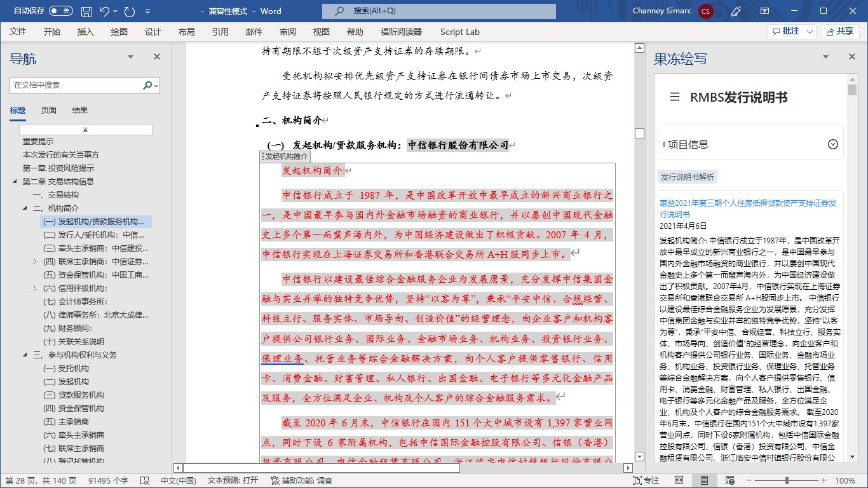868x488 pixels.
Task: Click the 在文档中搜索 input field
Action: 75,85
